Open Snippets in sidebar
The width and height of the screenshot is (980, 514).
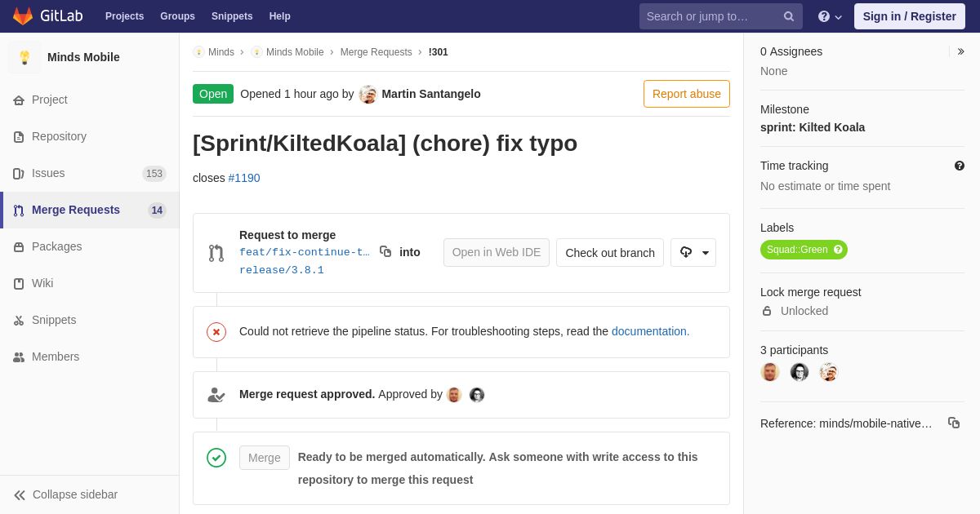(90, 320)
